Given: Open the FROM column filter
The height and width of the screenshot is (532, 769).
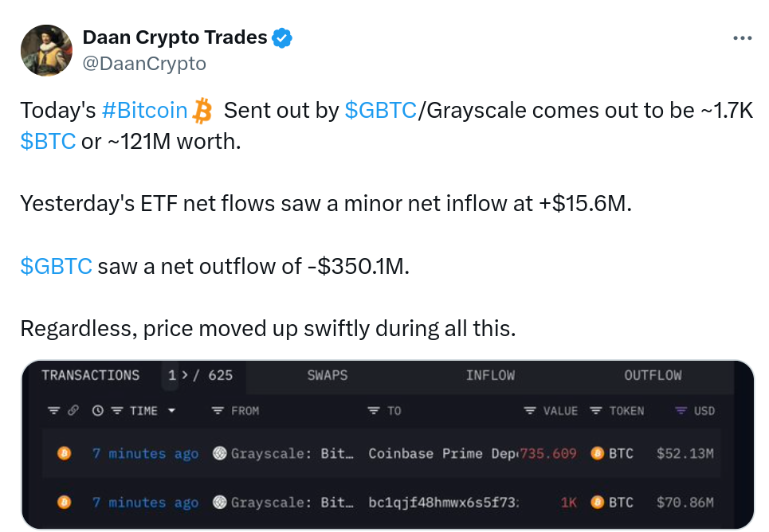Looking at the screenshot, I should tap(218, 410).
